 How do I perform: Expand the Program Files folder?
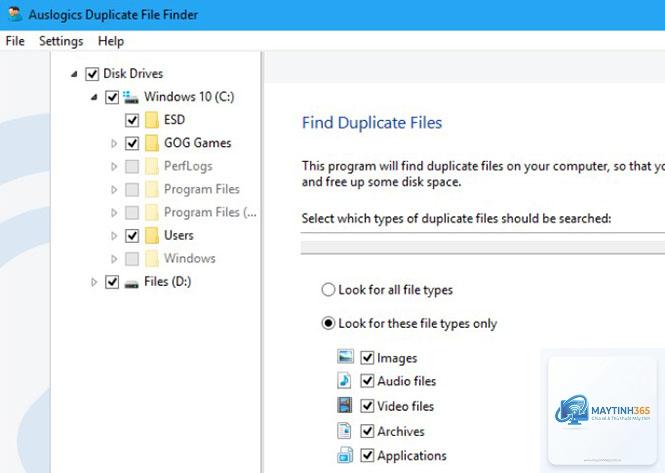pyautogui.click(x=114, y=190)
